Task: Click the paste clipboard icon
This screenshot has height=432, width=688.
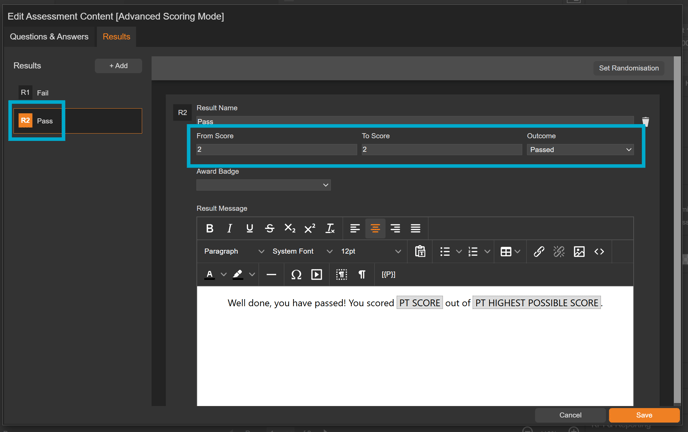Action: click(x=420, y=252)
